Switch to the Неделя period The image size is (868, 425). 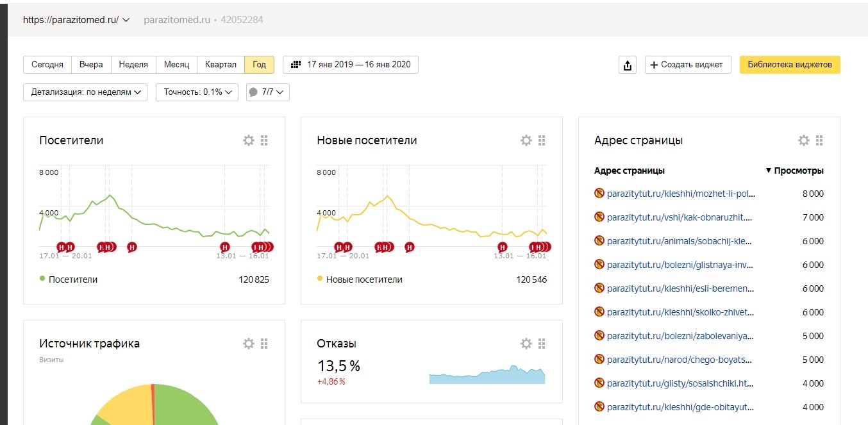(x=133, y=65)
